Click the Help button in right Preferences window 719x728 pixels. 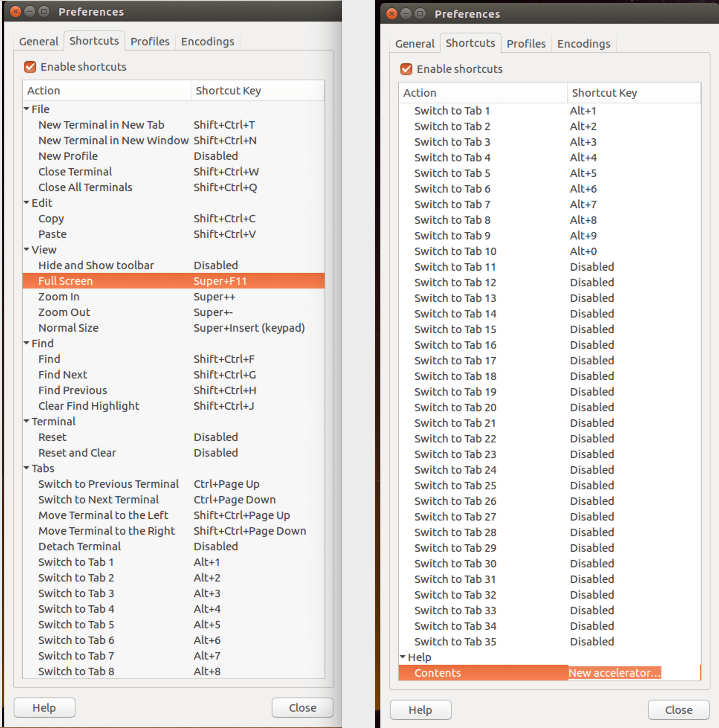(x=420, y=710)
